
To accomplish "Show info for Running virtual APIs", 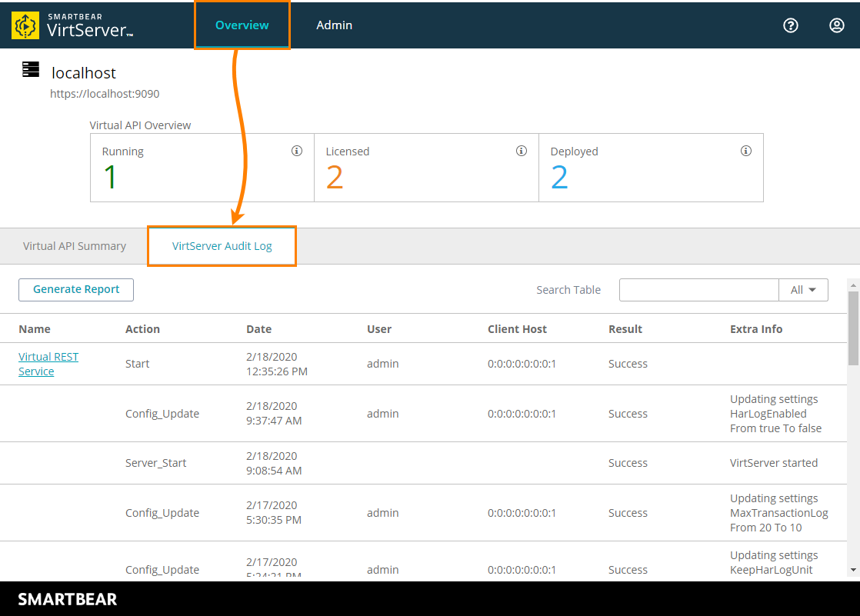I will (x=297, y=151).
